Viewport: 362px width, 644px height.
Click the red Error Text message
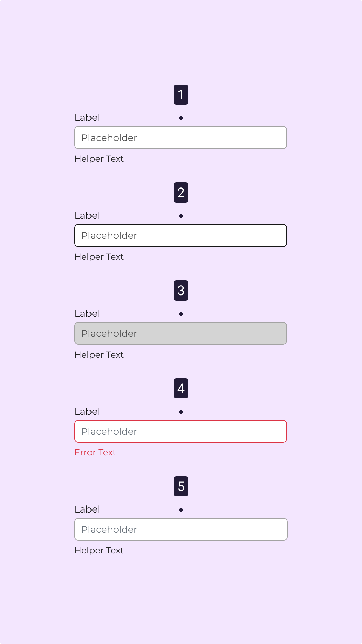pos(95,452)
